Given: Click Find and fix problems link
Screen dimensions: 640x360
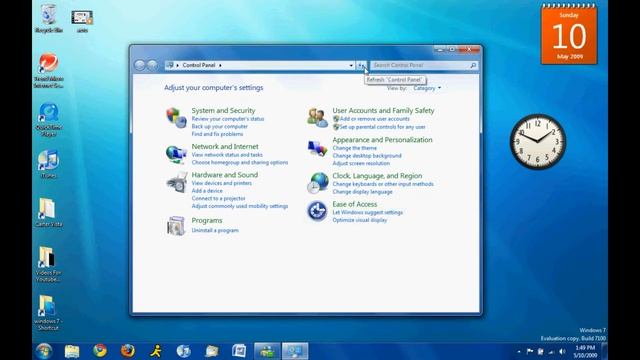Looking at the screenshot, I should [217, 134].
